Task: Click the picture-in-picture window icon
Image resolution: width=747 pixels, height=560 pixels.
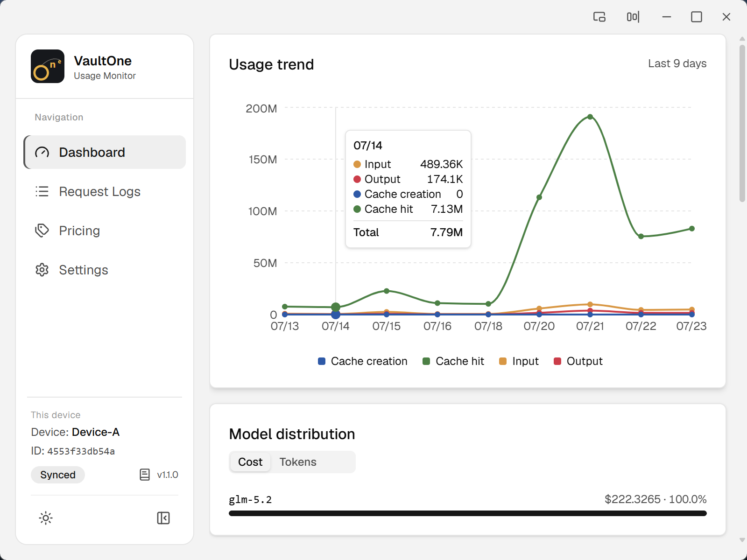Action: [599, 17]
